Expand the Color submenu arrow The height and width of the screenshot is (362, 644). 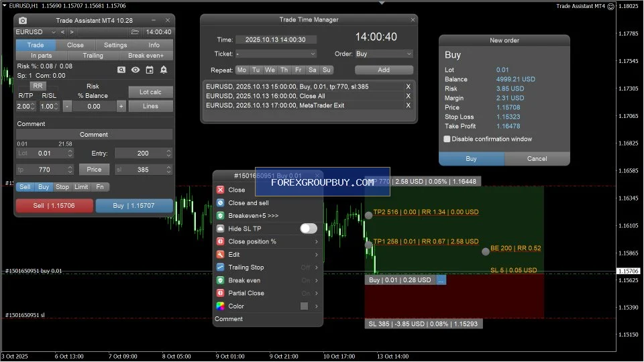pyautogui.click(x=316, y=306)
